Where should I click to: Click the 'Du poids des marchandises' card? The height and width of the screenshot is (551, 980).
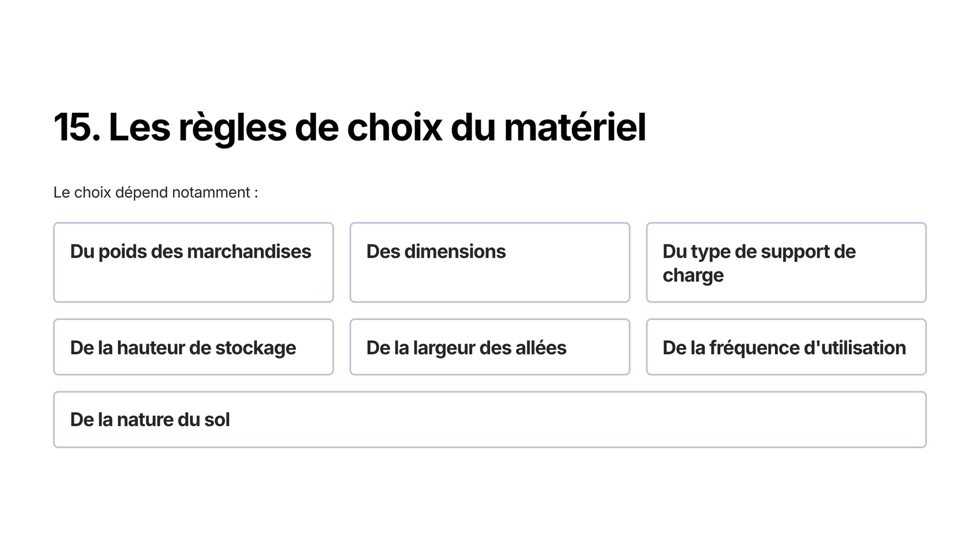[193, 262]
